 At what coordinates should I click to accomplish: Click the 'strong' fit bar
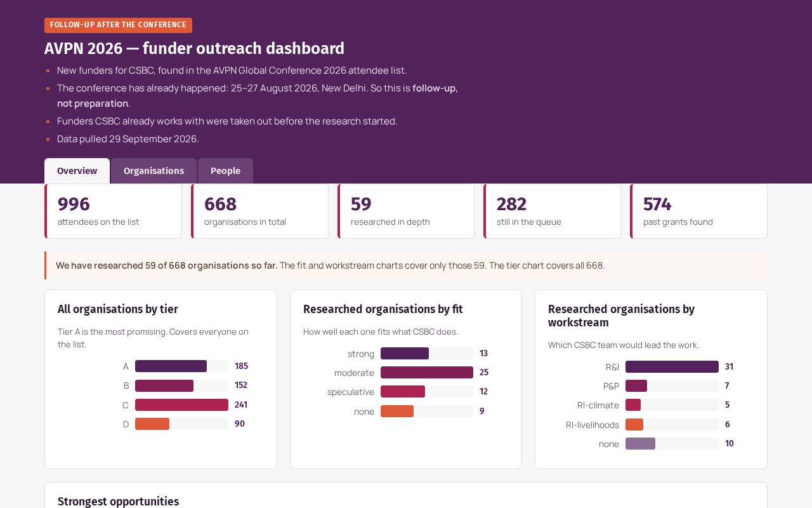(x=405, y=354)
